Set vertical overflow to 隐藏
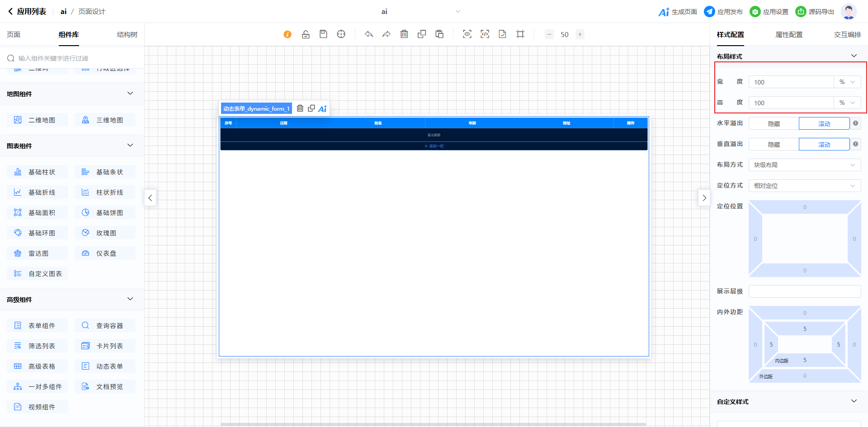The height and width of the screenshot is (427, 868). point(774,145)
